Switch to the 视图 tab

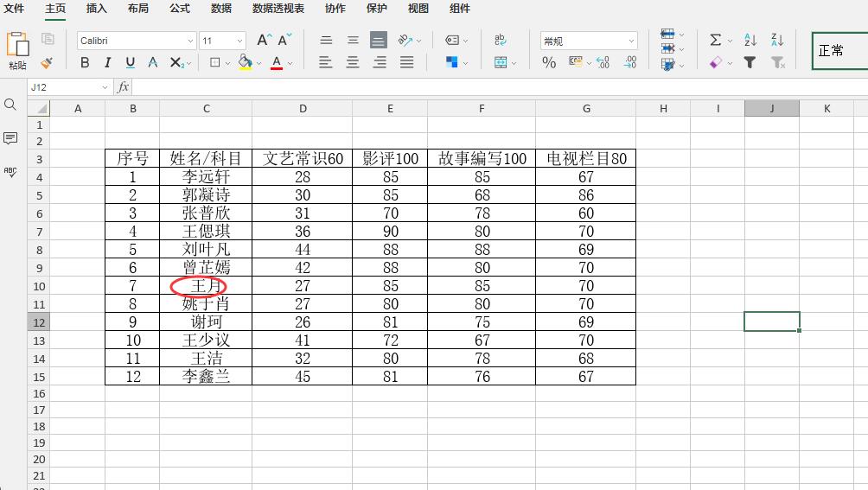click(x=418, y=9)
